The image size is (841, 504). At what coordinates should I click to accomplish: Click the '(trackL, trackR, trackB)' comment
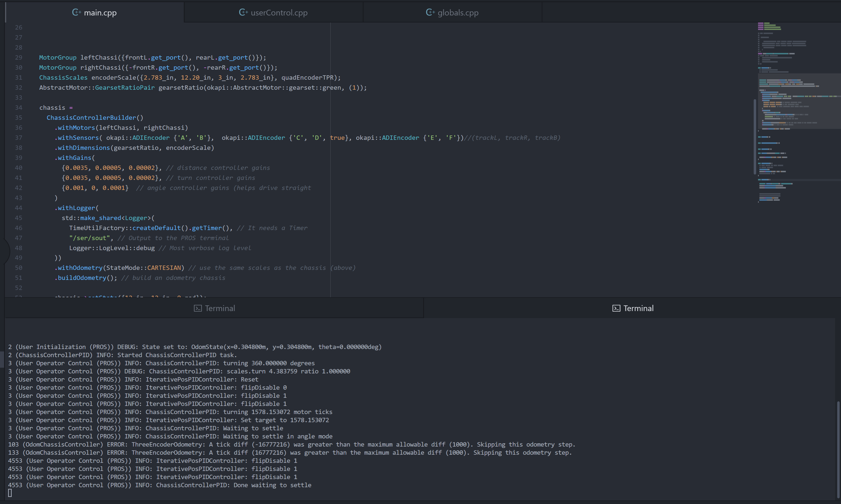point(512,138)
